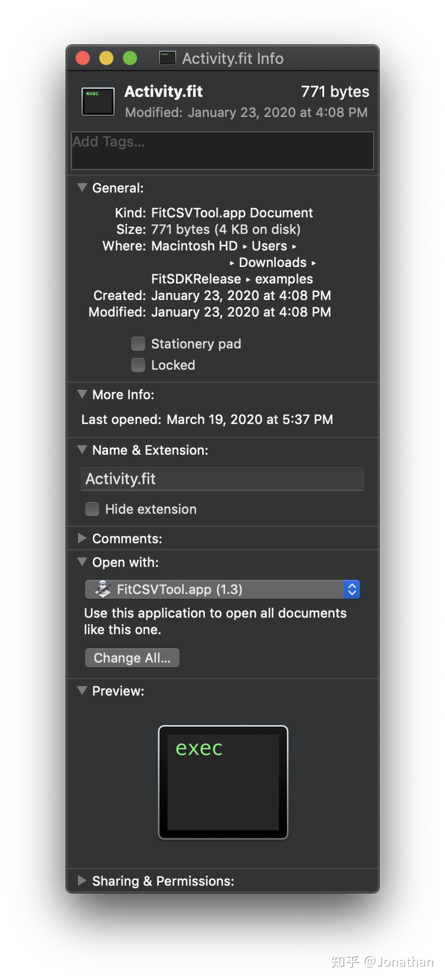Click the yellow minimize window button
This screenshot has height=980, width=445.
(107, 58)
